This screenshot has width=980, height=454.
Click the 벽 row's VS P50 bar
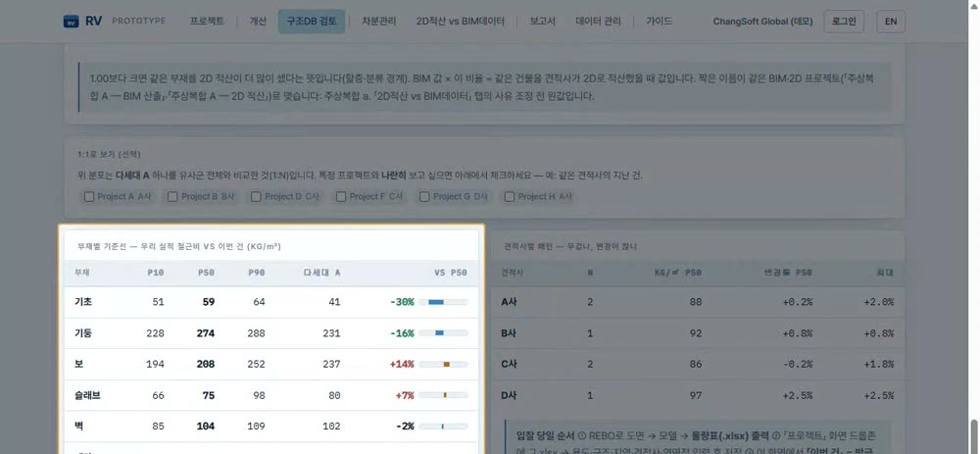coord(443,427)
